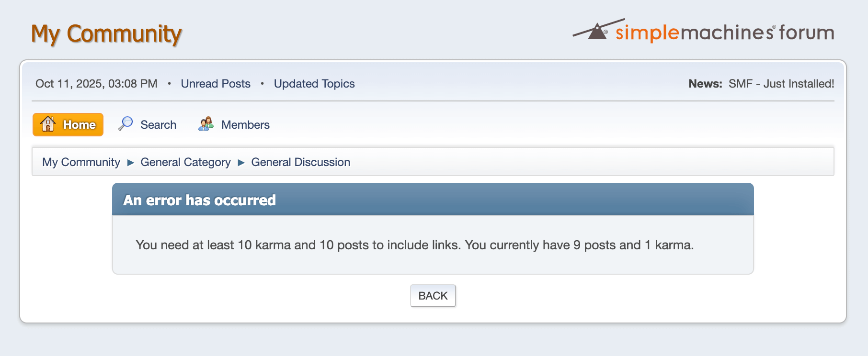Image resolution: width=868 pixels, height=356 pixels.
Task: Open the Members menu text label
Action: coord(245,125)
